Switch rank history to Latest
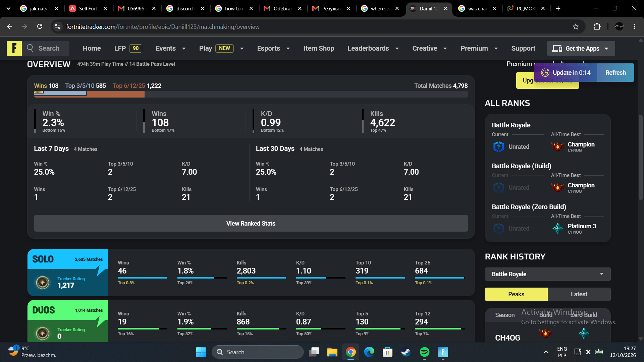This screenshot has width=644, height=362. pos(579,294)
